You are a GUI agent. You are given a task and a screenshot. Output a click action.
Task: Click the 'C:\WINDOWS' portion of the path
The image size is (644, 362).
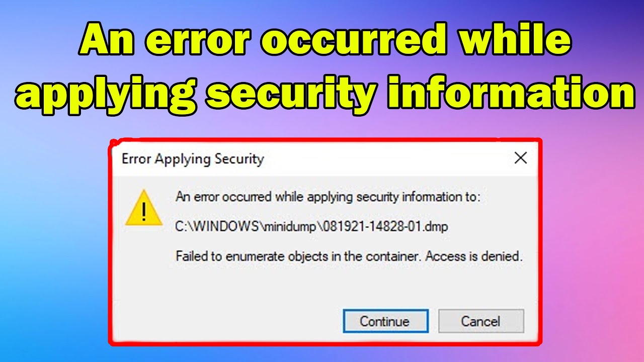click(x=217, y=227)
